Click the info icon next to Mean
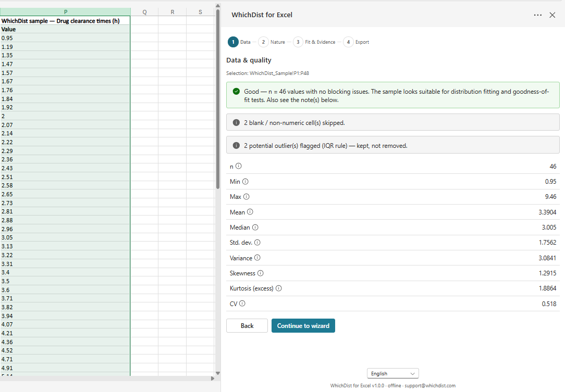565x392 pixels. coord(250,212)
